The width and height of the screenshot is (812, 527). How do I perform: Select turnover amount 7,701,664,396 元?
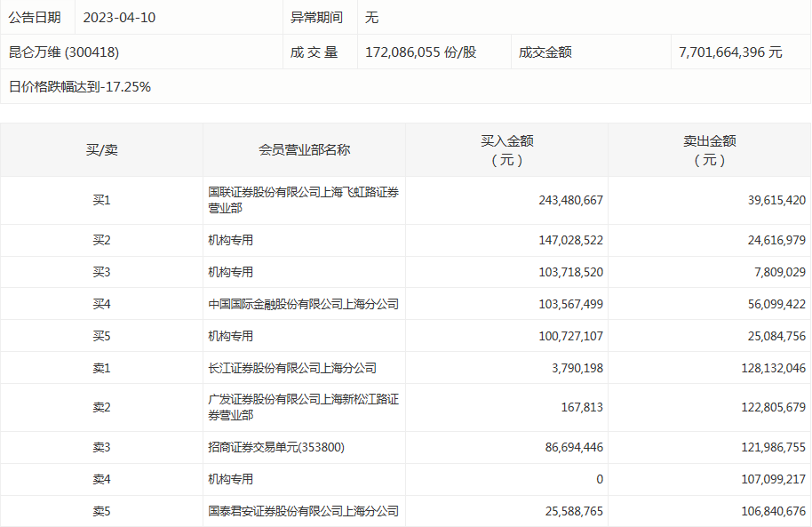[730, 52]
